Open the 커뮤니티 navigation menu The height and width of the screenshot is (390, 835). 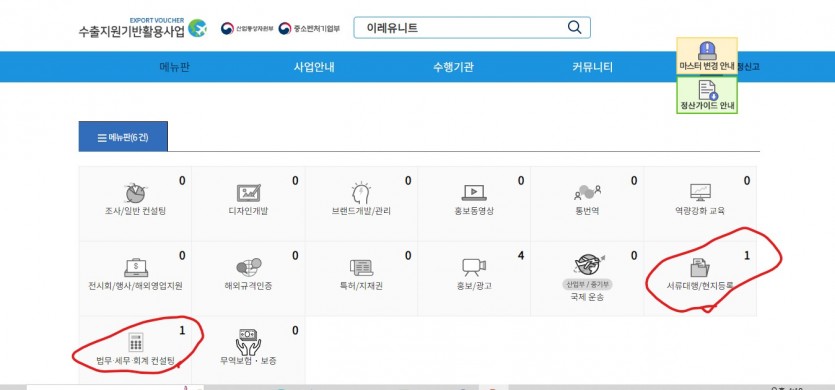point(592,67)
